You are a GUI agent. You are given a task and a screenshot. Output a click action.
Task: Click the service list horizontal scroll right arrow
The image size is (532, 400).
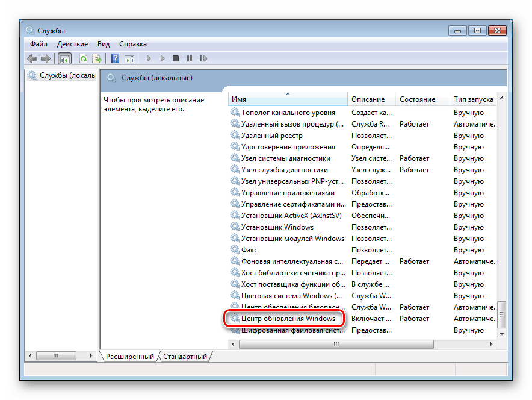point(491,345)
